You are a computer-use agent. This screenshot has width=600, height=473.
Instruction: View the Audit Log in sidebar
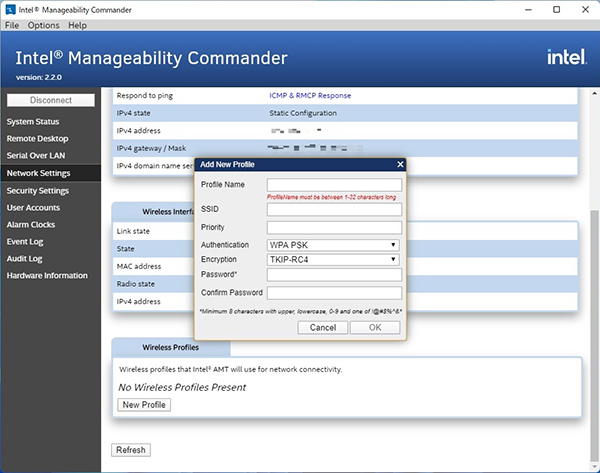coord(24,259)
